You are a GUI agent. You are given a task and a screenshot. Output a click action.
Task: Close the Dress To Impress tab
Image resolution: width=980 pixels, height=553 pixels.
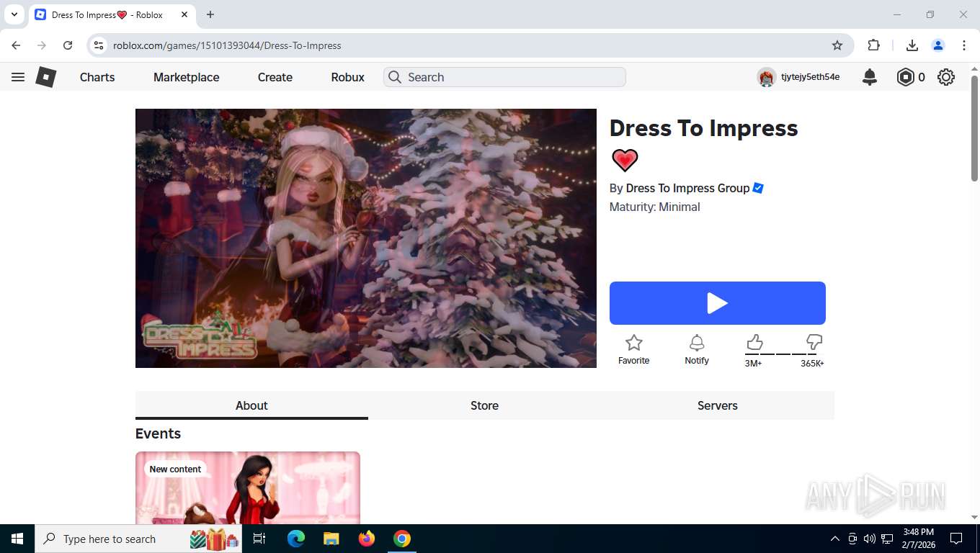185,14
